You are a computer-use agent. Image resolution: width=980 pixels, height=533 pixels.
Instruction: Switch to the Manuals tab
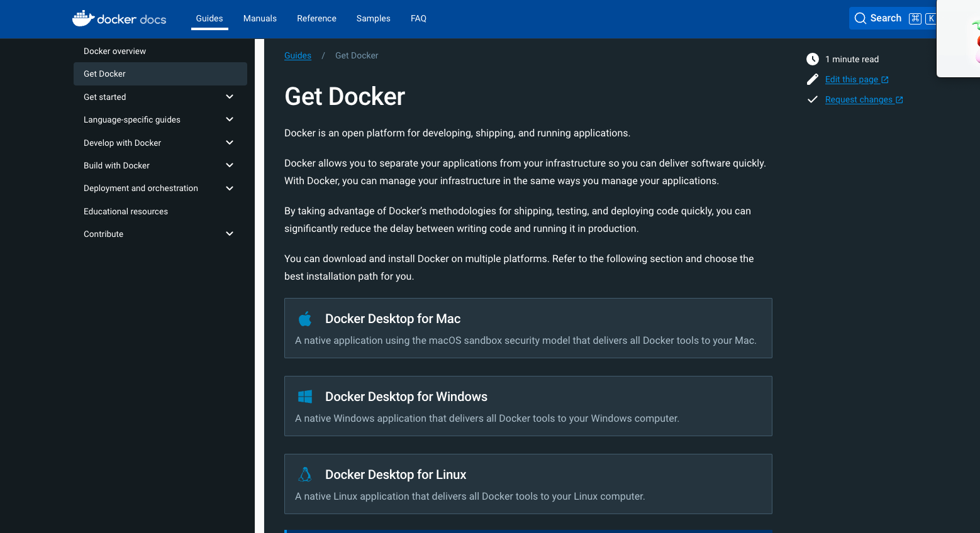coord(260,18)
